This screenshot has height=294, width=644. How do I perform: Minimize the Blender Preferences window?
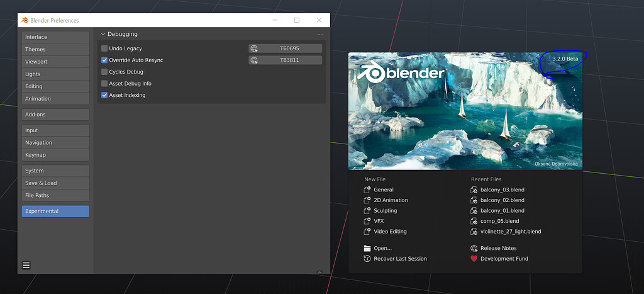click(x=275, y=20)
